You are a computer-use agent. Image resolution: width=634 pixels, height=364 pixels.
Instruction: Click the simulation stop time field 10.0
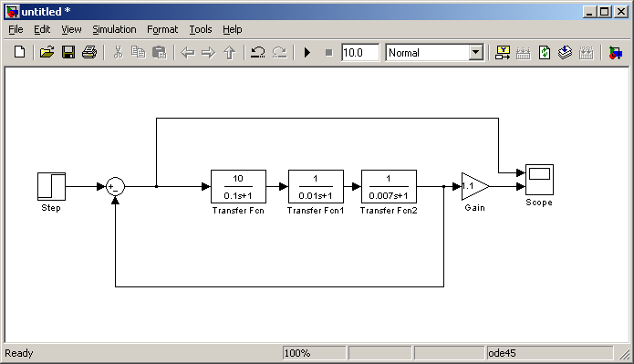click(x=360, y=53)
